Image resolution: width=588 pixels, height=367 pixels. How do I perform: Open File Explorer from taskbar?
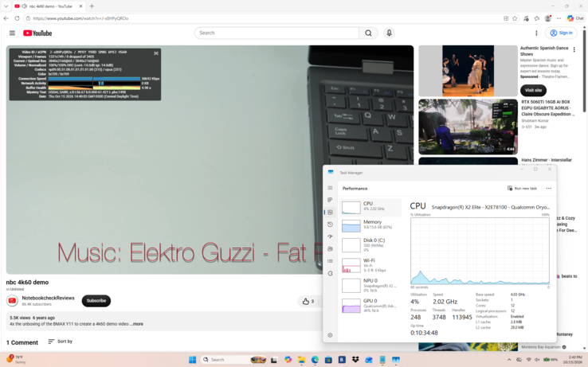[301, 360]
